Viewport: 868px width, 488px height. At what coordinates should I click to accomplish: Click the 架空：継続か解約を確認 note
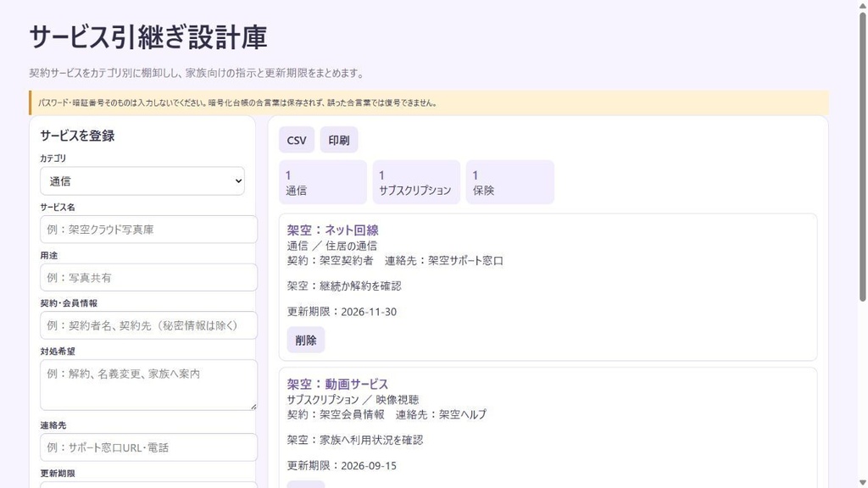[344, 286]
